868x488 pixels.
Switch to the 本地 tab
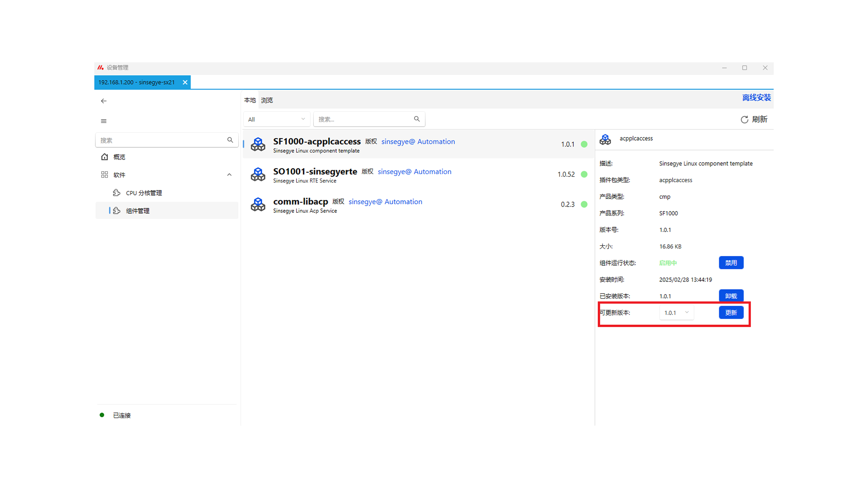250,100
